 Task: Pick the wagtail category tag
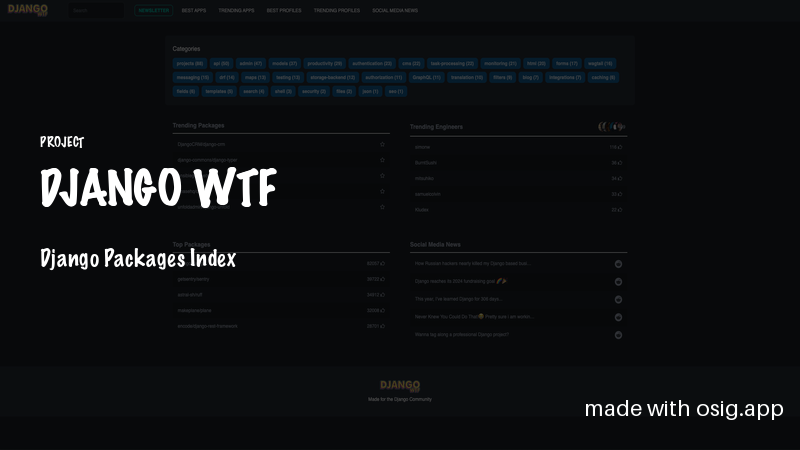[x=600, y=64]
